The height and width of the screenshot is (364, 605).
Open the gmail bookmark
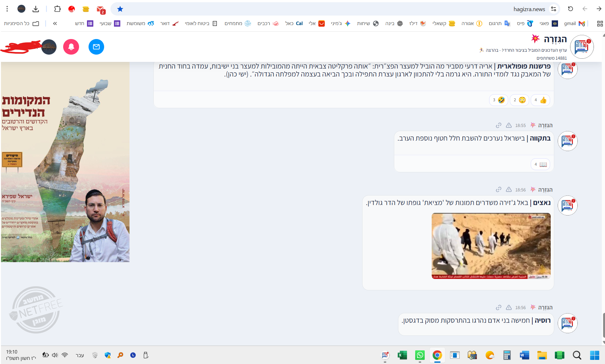(574, 23)
